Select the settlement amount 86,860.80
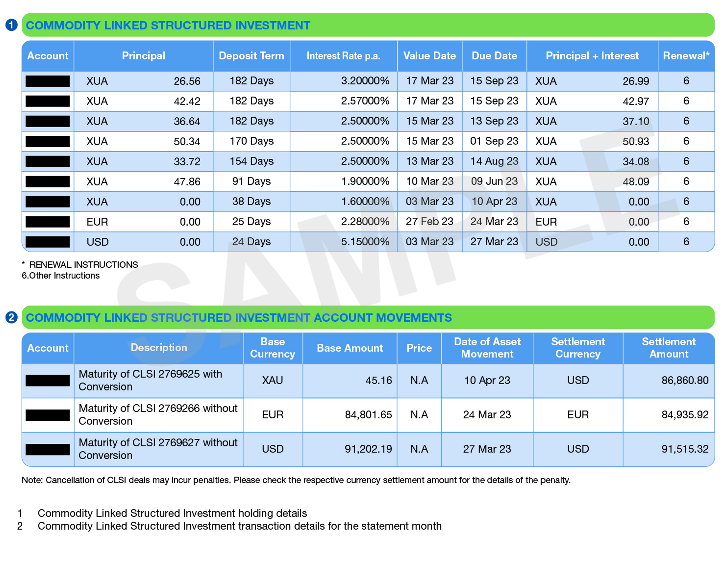Image resolution: width=728 pixels, height=564 pixels. pyautogui.click(x=685, y=380)
